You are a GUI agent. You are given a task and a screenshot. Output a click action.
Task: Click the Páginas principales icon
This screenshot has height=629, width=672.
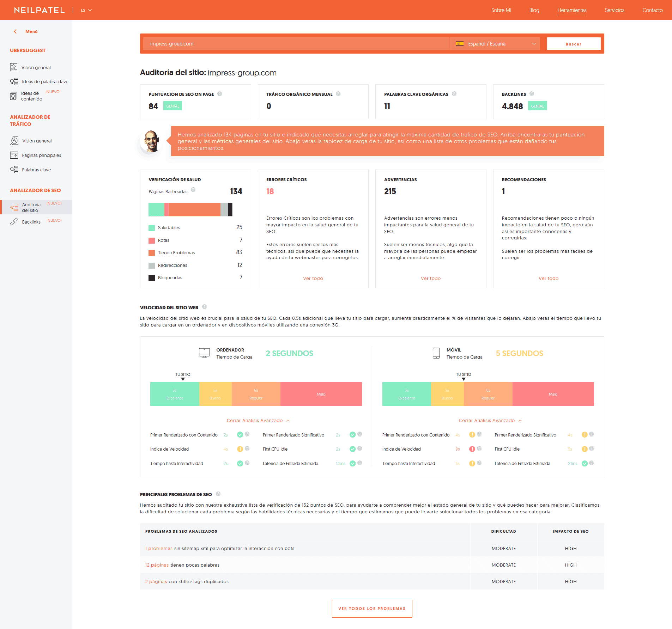point(14,155)
